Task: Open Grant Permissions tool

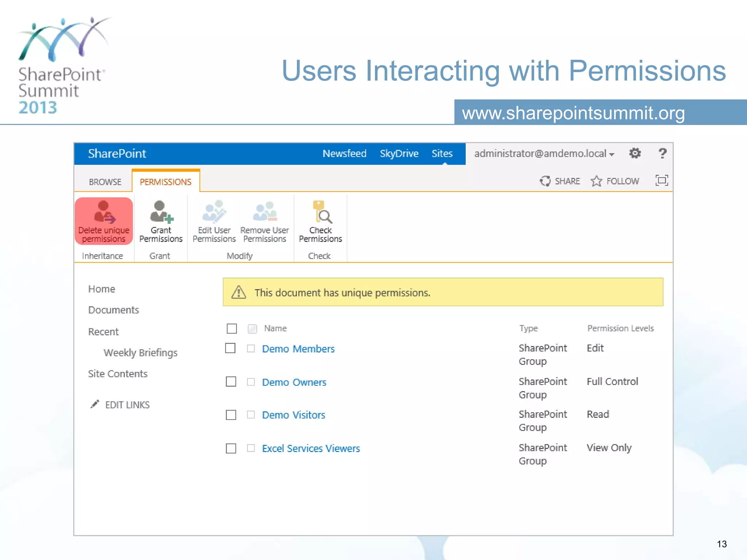Action: (x=161, y=221)
